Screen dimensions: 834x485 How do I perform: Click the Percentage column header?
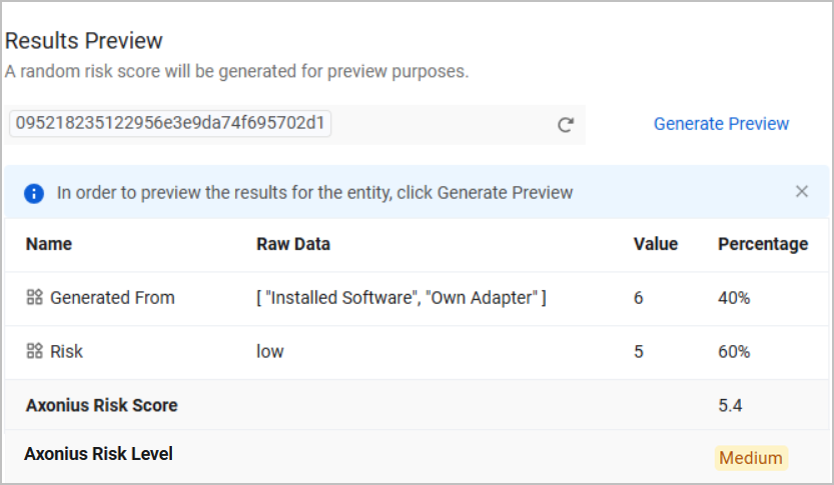coord(763,244)
